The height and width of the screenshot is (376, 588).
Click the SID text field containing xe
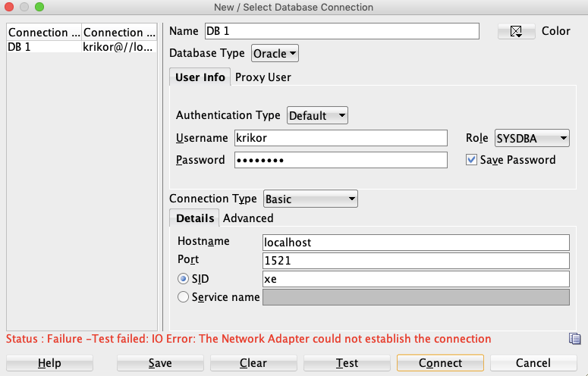tap(416, 279)
